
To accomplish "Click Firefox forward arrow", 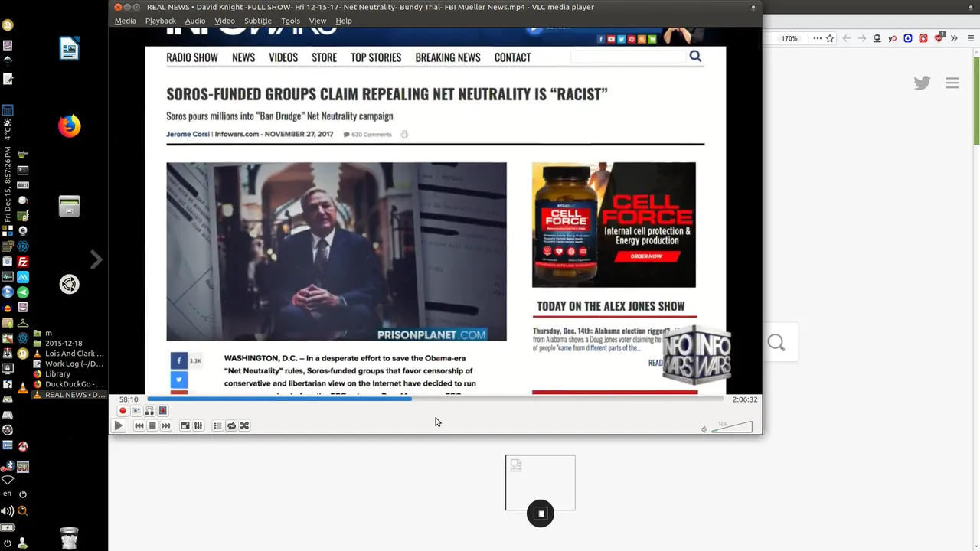I will [x=862, y=38].
